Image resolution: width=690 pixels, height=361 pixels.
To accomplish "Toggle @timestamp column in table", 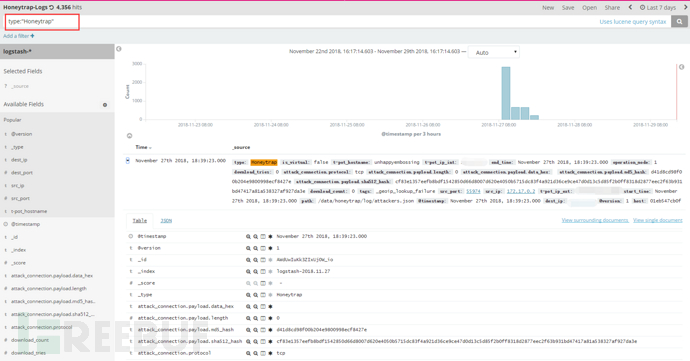I will click(263, 236).
